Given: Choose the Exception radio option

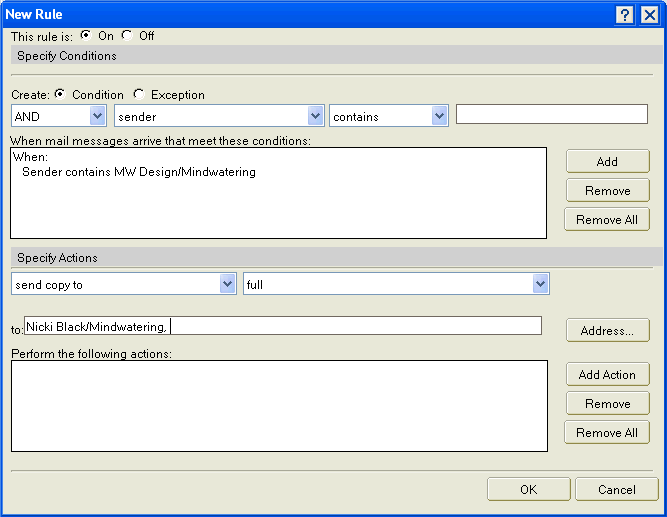Looking at the screenshot, I should 138,94.
